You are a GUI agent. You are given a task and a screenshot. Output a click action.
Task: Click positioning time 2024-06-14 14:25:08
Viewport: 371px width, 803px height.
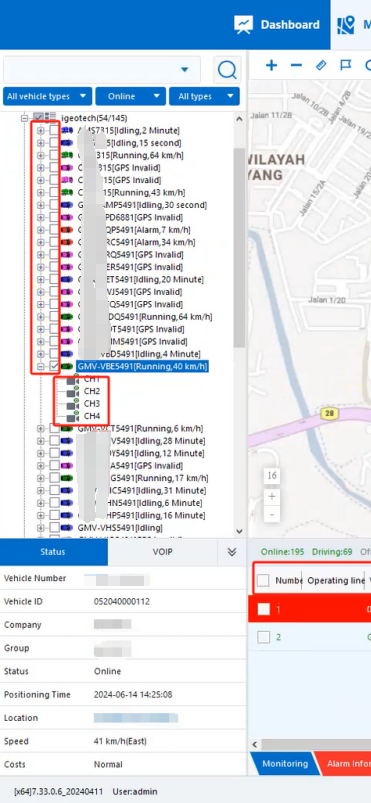pos(133,694)
